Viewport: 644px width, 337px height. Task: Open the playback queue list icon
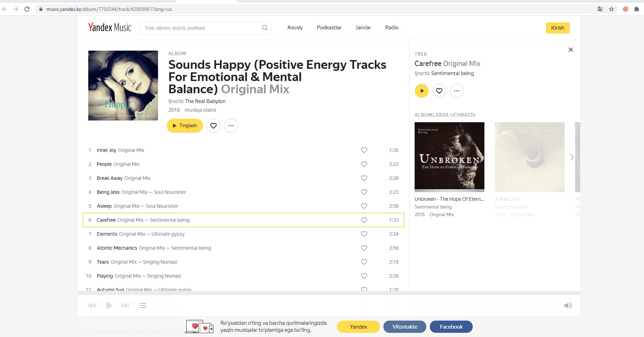pyautogui.click(x=142, y=306)
